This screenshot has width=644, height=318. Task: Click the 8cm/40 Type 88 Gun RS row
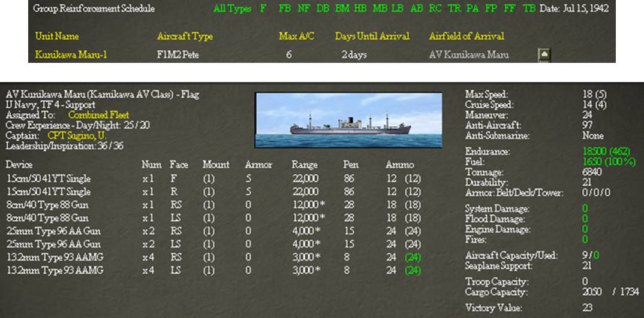(x=213, y=205)
